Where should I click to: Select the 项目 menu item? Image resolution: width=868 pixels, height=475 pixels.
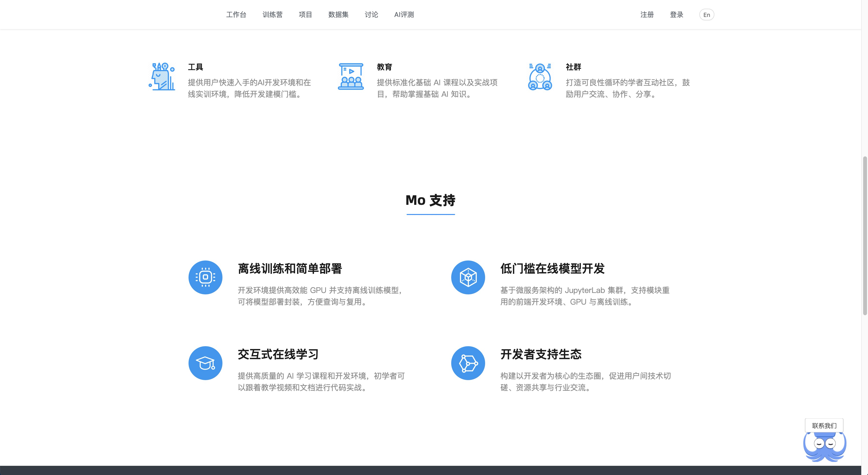pyautogui.click(x=305, y=15)
